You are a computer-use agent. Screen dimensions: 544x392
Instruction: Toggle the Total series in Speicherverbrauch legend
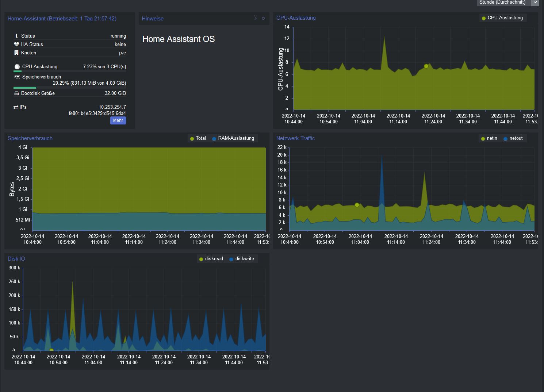[x=198, y=138]
